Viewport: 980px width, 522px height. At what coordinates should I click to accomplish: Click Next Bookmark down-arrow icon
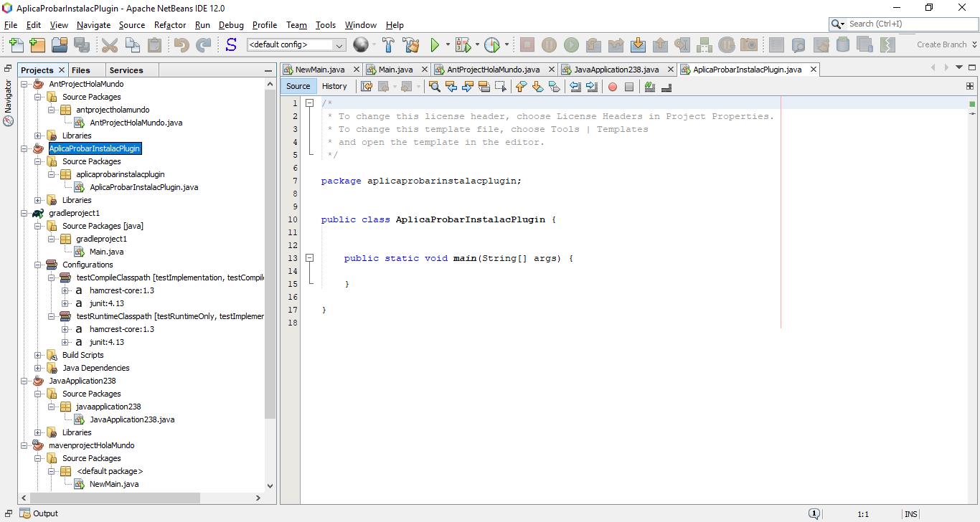pyautogui.click(x=537, y=87)
